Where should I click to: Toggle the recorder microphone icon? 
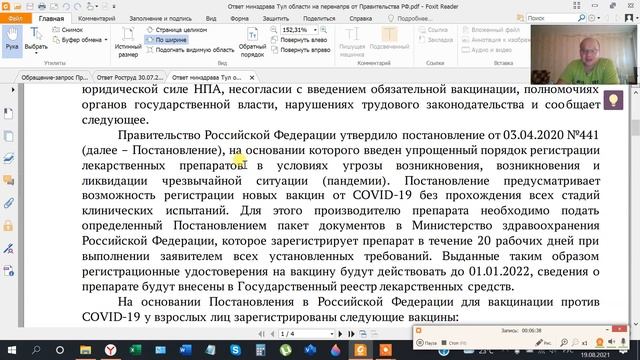coord(623,342)
